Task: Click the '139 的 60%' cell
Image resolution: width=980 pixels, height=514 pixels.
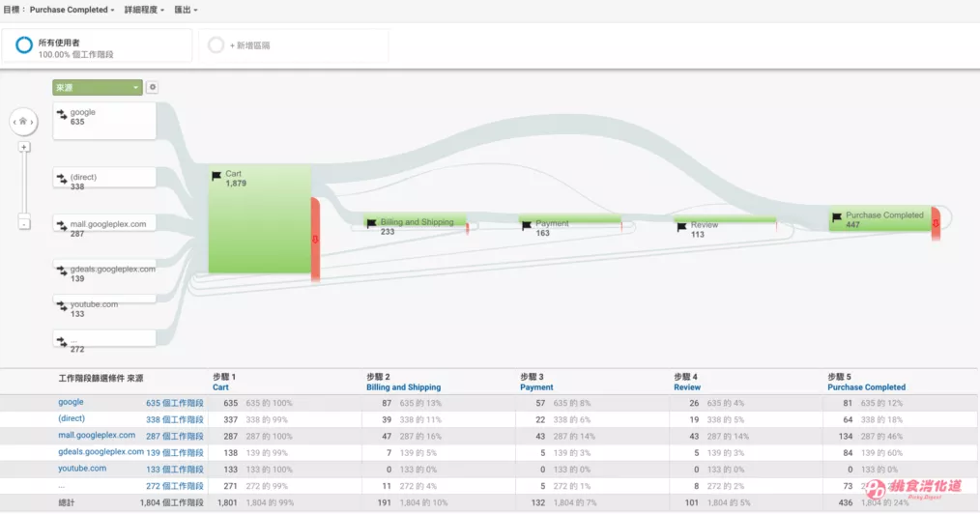Action: point(882,453)
